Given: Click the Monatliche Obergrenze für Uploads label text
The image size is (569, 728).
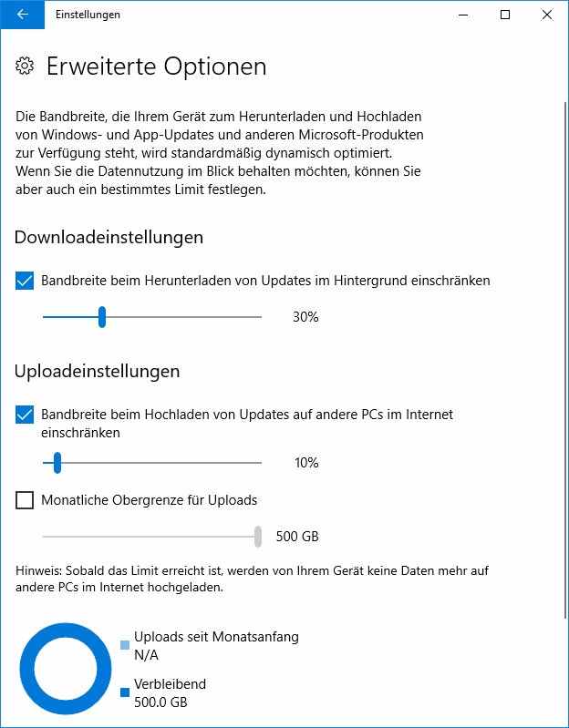Looking at the screenshot, I should point(150,500).
